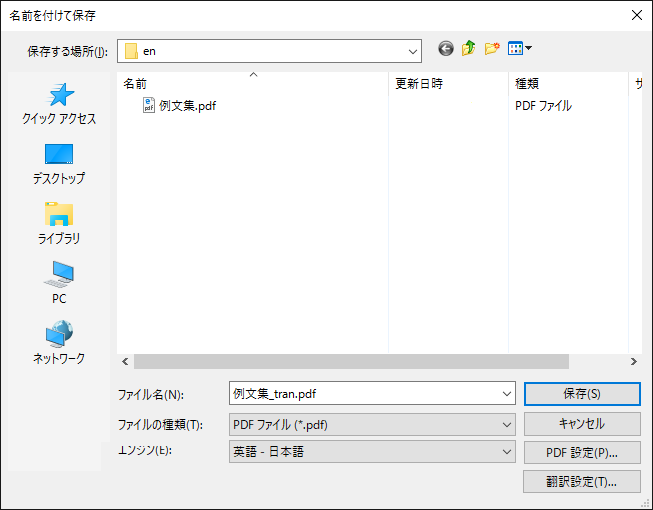This screenshot has height=510, width=653.
Task: Click the Back navigation arrow icon
Action: [x=446, y=49]
